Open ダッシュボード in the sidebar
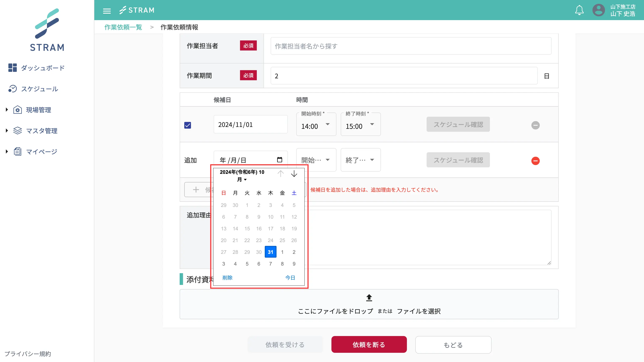The image size is (644, 362). [43, 68]
